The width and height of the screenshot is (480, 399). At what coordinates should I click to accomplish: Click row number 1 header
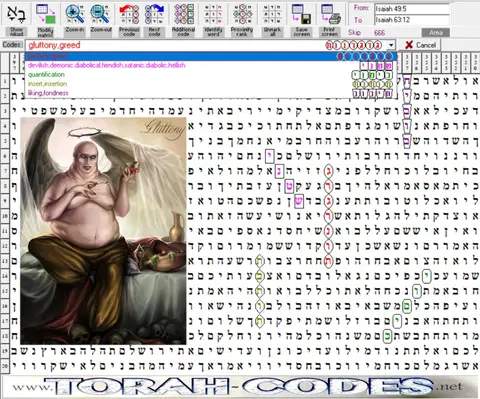(x=5, y=81)
